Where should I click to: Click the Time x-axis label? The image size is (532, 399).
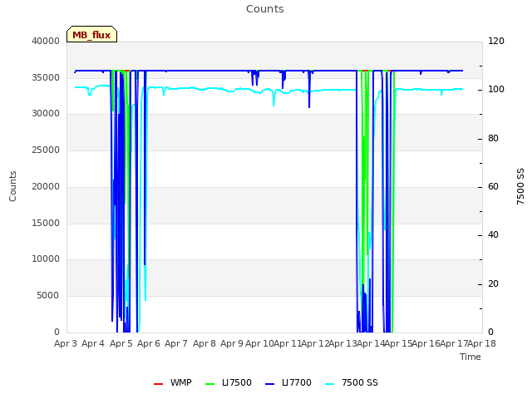tap(470, 357)
